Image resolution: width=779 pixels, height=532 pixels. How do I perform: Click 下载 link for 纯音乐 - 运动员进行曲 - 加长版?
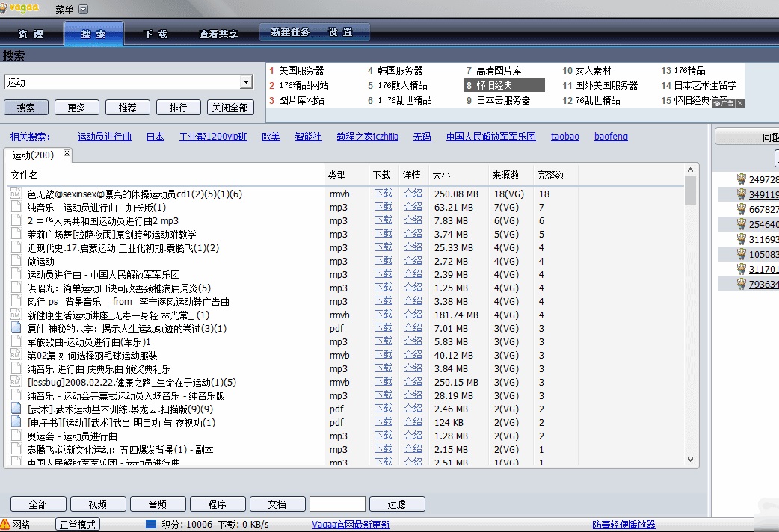pos(383,208)
